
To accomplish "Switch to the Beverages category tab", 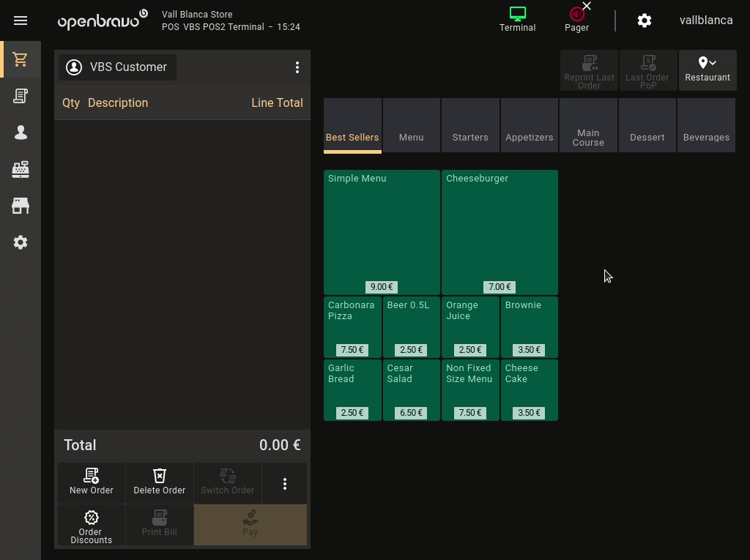I will pos(706,126).
